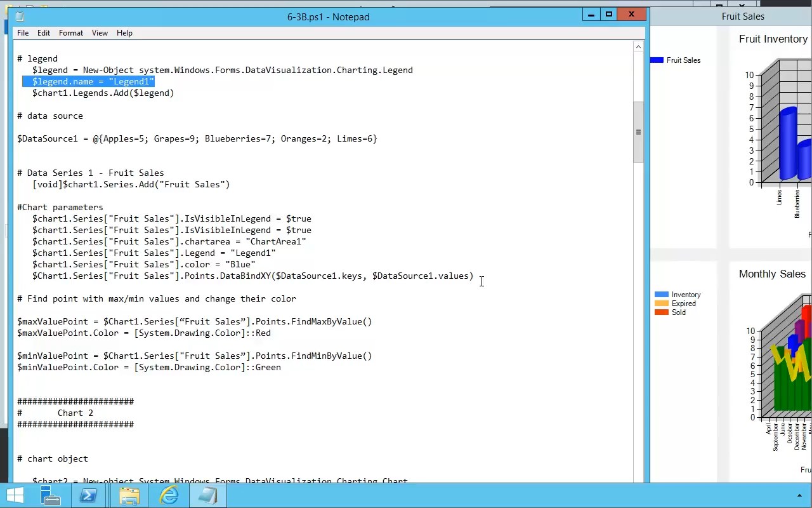Click the Sold legend label
Viewport: 812px width, 508px height.
pyautogui.click(x=679, y=312)
